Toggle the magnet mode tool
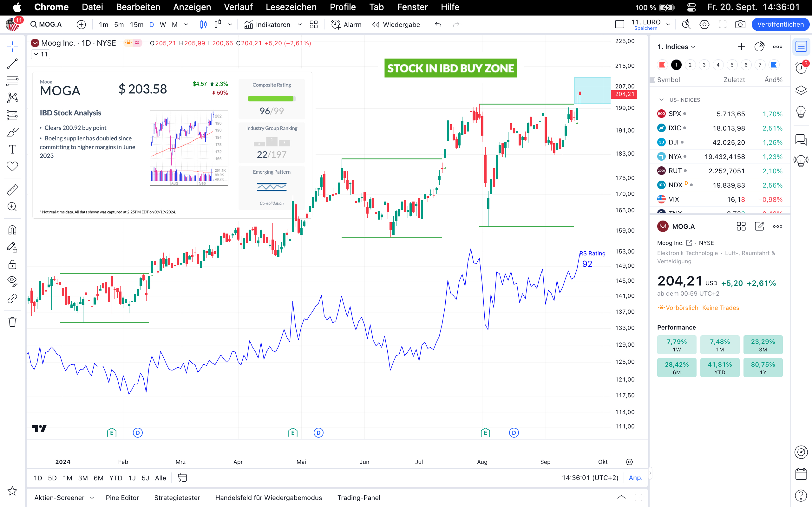 [x=12, y=230]
